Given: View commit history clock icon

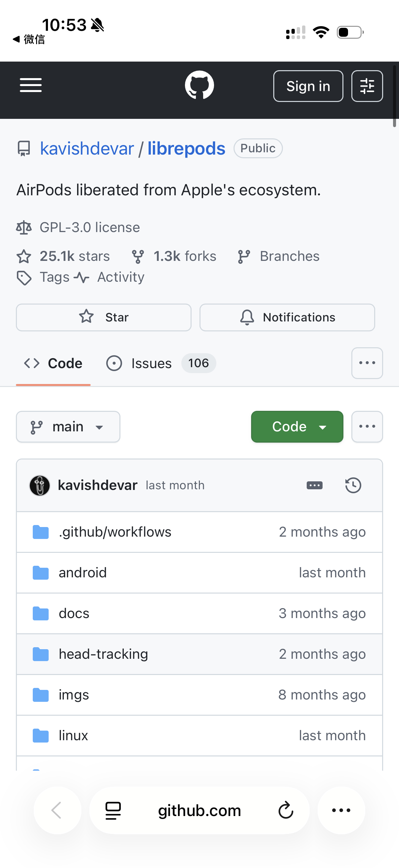Looking at the screenshot, I should pyautogui.click(x=353, y=485).
